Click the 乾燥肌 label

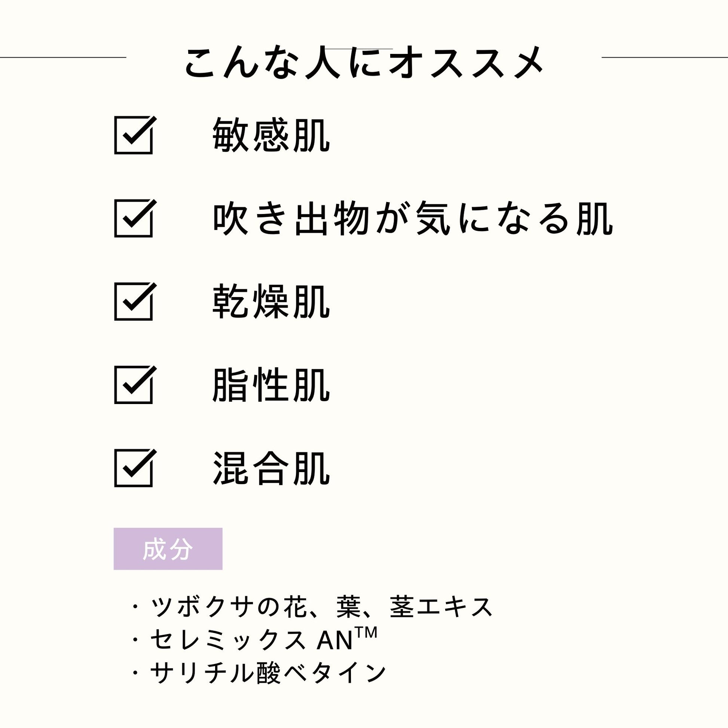point(271,302)
